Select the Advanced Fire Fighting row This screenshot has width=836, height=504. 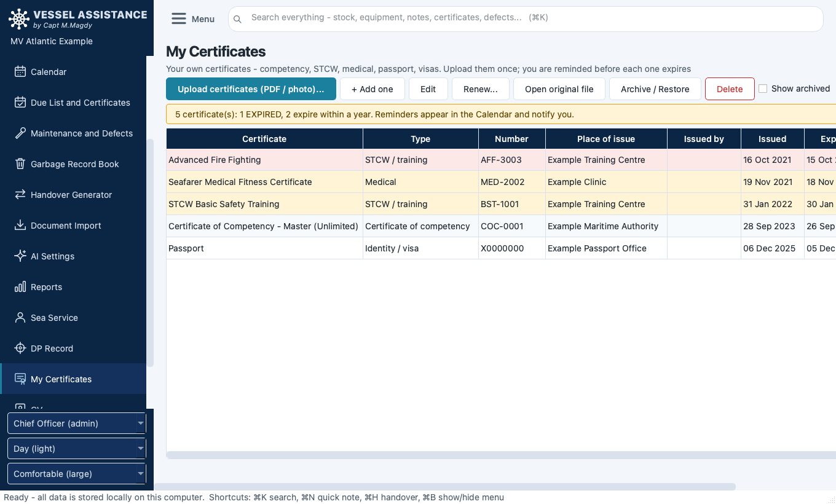point(501,160)
